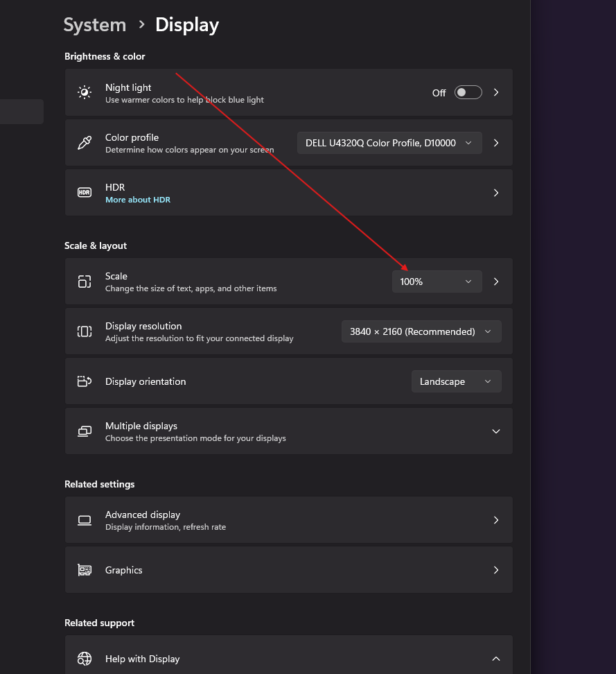The width and height of the screenshot is (616, 674).
Task: Click the HDR badge icon
Action: pyautogui.click(x=84, y=192)
